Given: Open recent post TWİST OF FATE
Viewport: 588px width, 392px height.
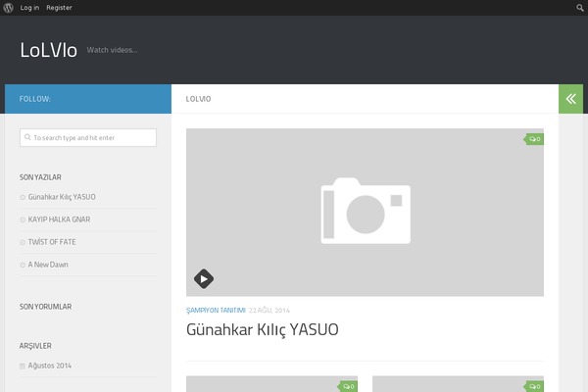Looking at the screenshot, I should (x=52, y=242).
